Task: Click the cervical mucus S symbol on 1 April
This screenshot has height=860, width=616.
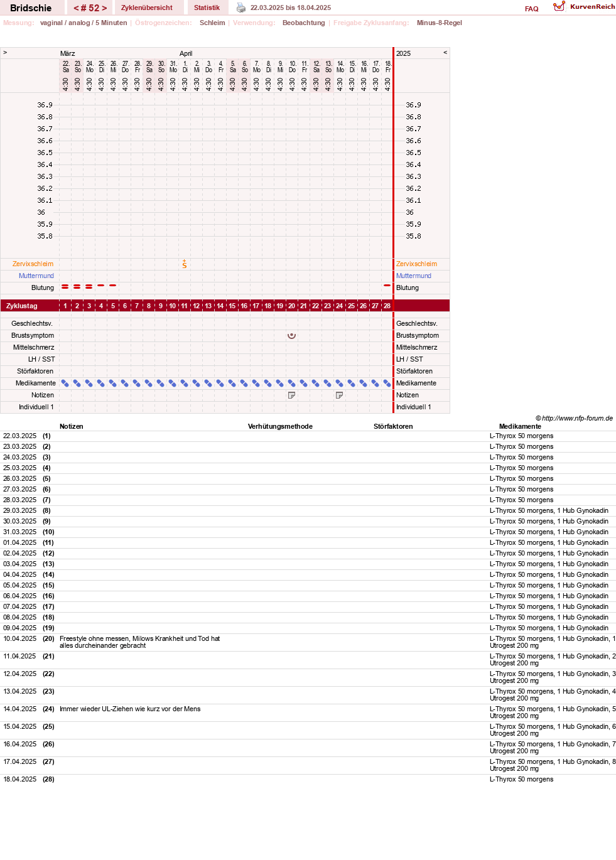Action: pos(185,264)
